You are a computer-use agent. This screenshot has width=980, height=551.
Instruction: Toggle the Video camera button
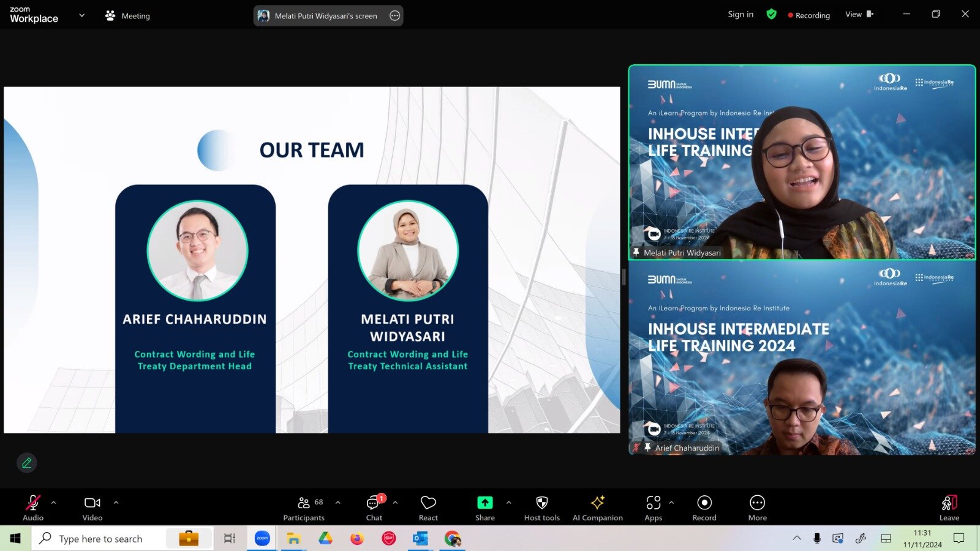click(92, 508)
